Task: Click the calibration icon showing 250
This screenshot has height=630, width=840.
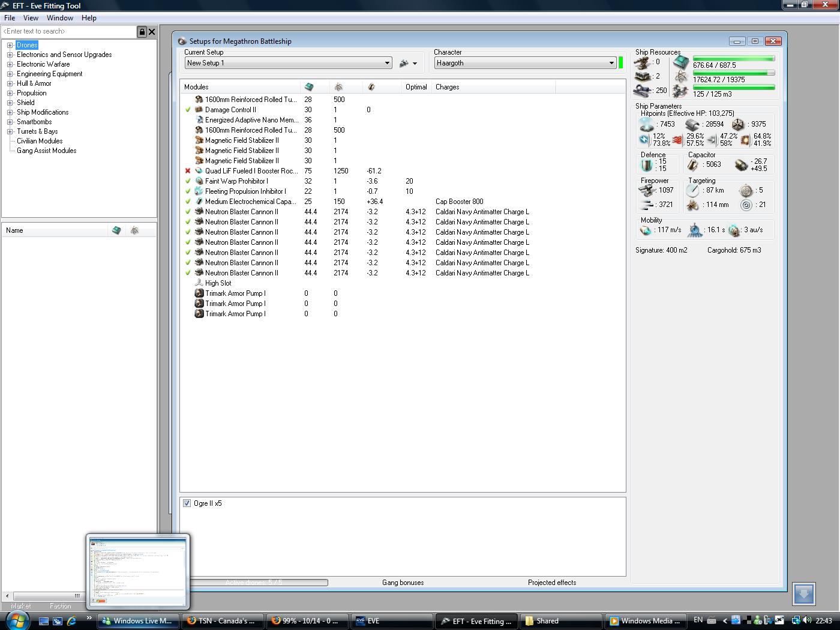Action: [x=643, y=91]
